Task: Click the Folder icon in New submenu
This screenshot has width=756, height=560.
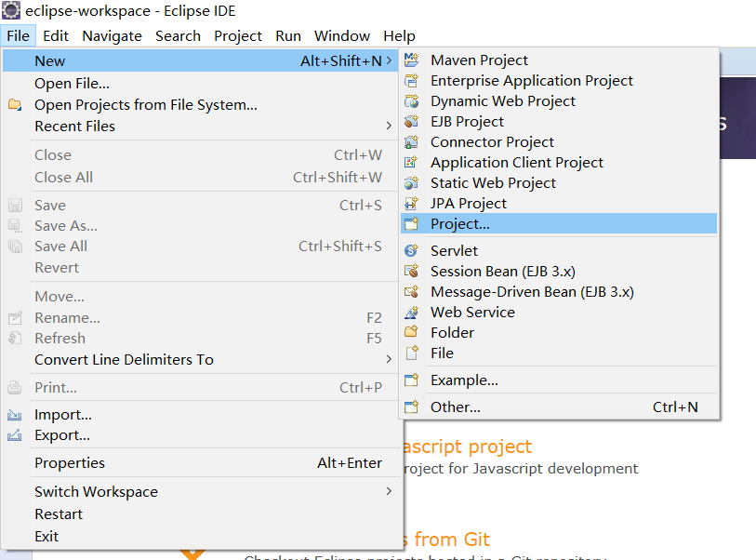Action: click(x=411, y=332)
